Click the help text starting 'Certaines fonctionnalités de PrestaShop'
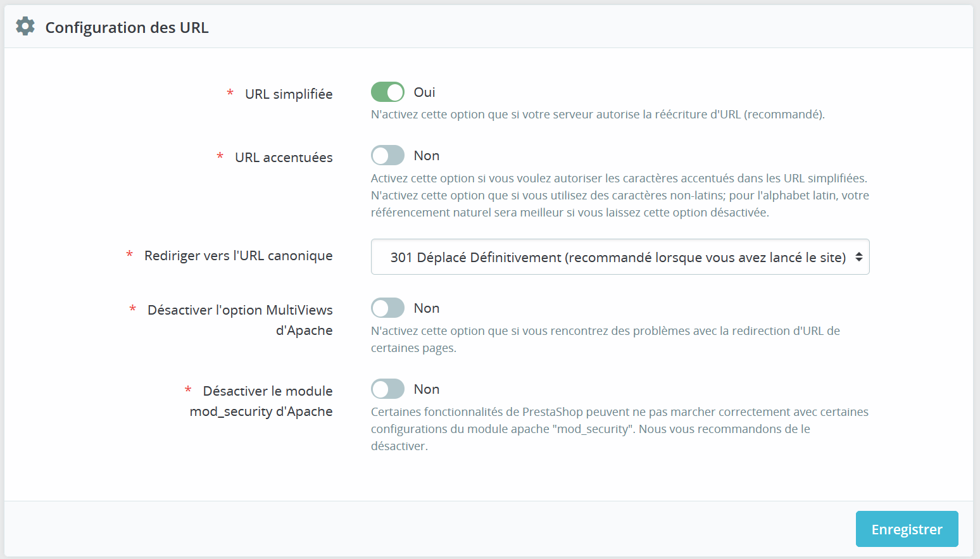The width and height of the screenshot is (980, 559). pyautogui.click(x=620, y=429)
